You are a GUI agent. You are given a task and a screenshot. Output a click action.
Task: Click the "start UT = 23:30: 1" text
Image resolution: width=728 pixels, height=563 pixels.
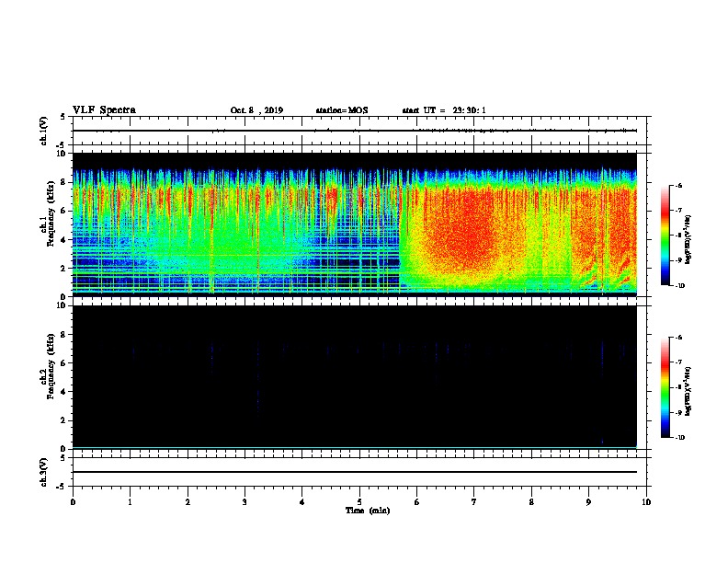[x=444, y=110]
